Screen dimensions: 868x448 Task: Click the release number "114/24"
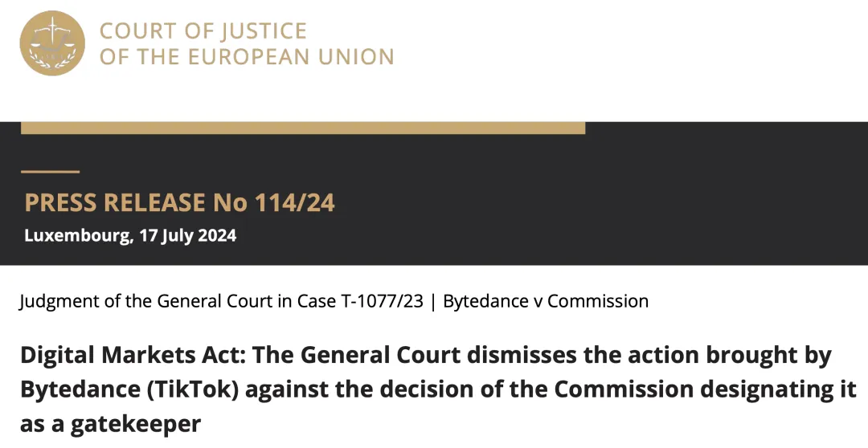294,203
